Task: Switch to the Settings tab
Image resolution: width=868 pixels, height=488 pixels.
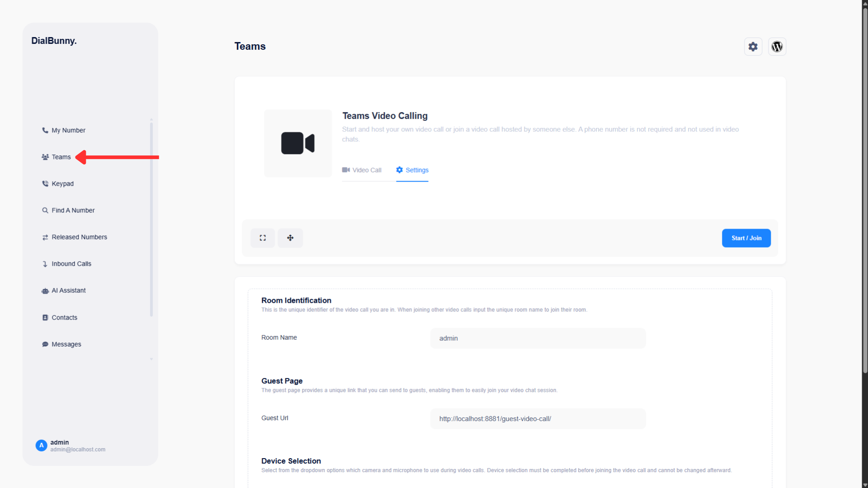Action: point(412,170)
